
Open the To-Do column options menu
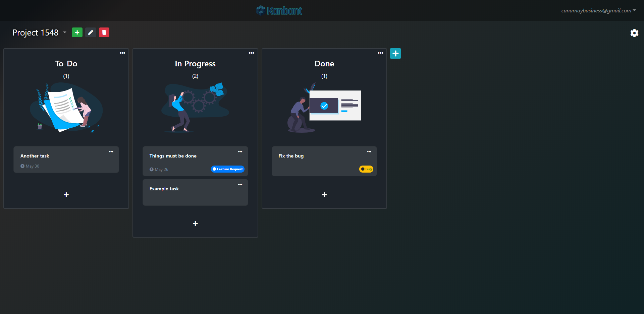coord(122,53)
